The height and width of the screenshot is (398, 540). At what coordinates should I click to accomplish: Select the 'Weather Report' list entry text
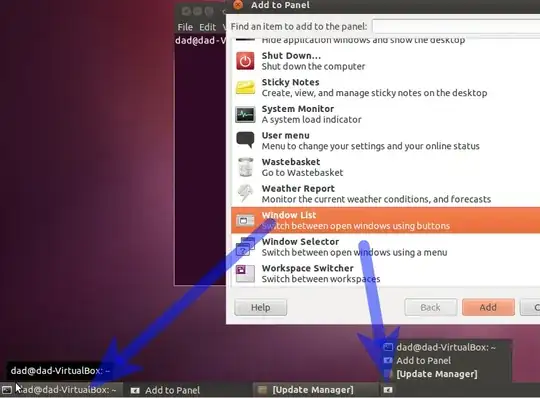(298, 188)
